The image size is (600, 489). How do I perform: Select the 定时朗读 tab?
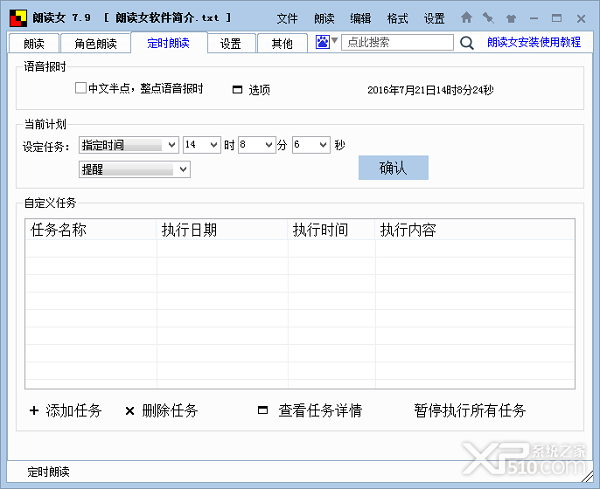click(x=168, y=42)
